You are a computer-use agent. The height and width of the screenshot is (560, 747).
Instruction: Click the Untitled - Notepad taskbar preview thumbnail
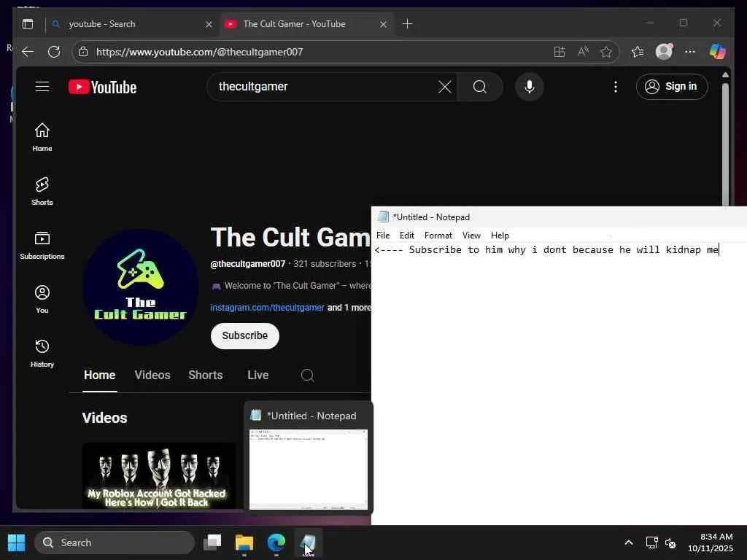[309, 469]
